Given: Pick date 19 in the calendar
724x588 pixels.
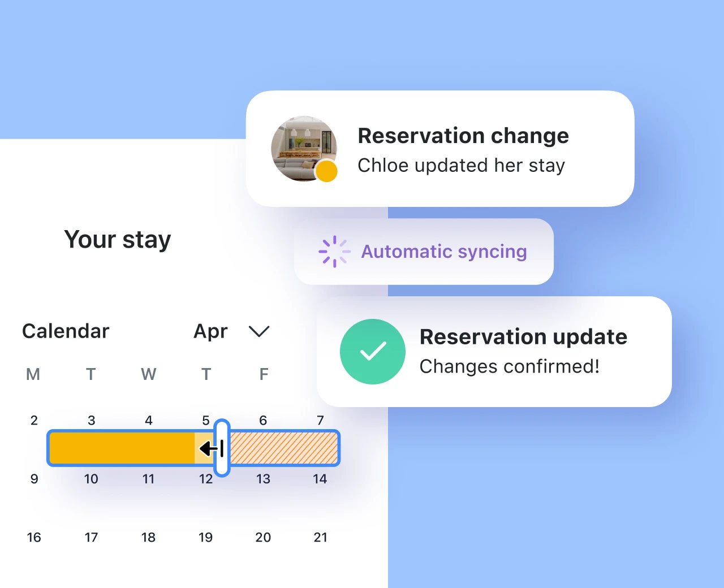Looking at the screenshot, I should 206,537.
